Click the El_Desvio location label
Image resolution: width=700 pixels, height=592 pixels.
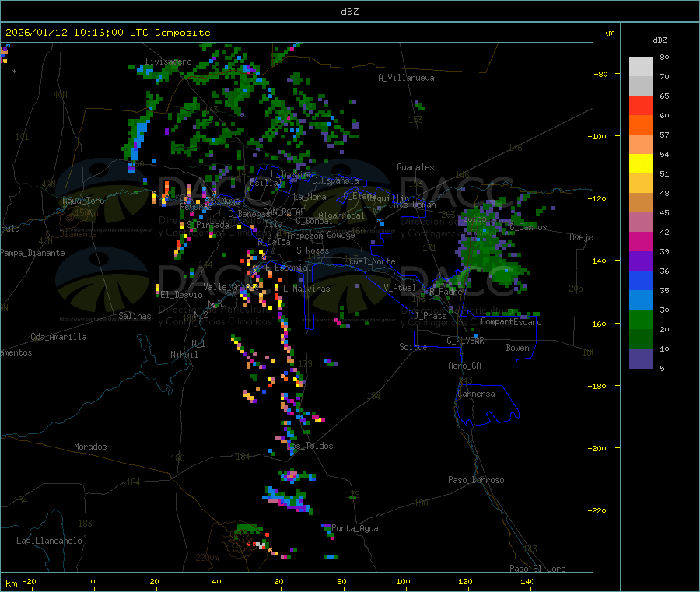click(182, 295)
